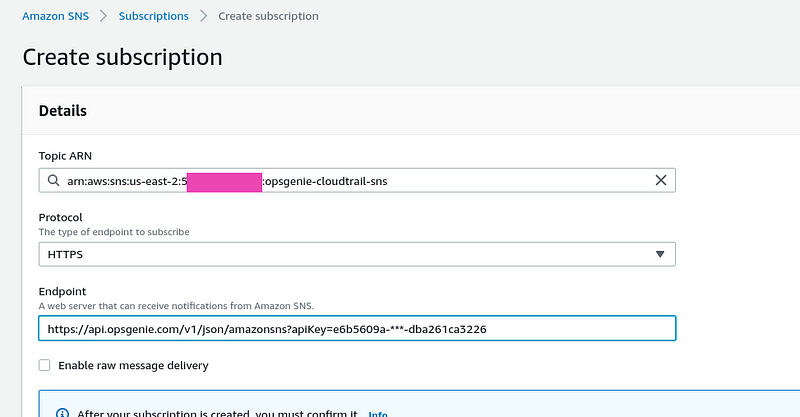
Task: Click the 'Endpoint' label
Action: pyautogui.click(x=62, y=291)
